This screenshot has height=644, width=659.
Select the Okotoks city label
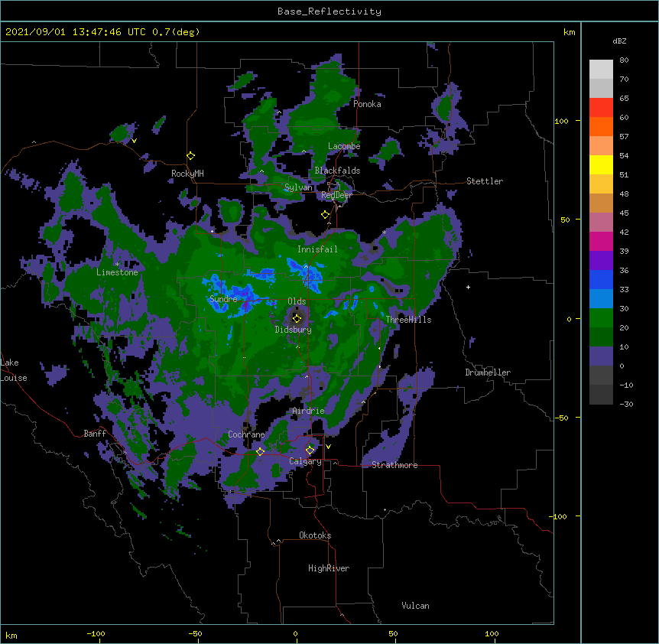tap(315, 535)
